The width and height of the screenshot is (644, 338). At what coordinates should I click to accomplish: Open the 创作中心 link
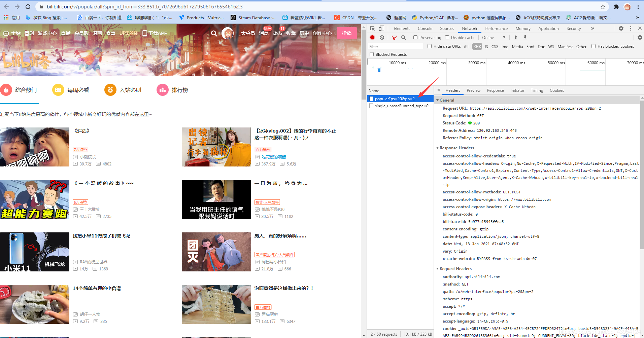323,33
